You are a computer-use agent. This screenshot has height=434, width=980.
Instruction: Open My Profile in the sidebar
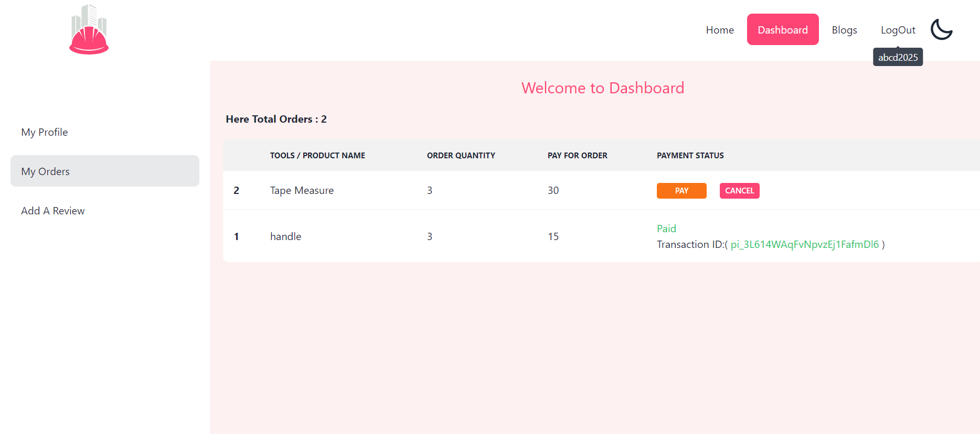tap(105, 132)
